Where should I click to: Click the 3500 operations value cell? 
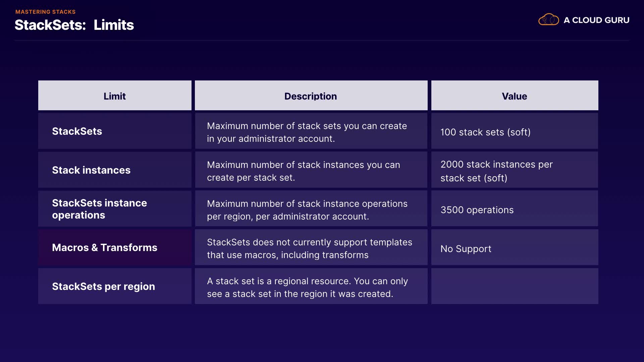coord(477,210)
